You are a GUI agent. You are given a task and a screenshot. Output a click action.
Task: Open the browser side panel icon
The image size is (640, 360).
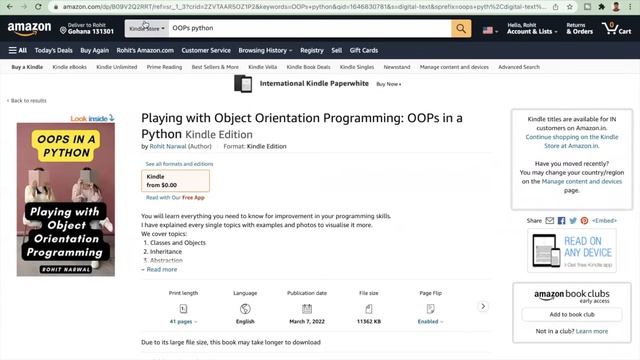(x=587, y=7)
